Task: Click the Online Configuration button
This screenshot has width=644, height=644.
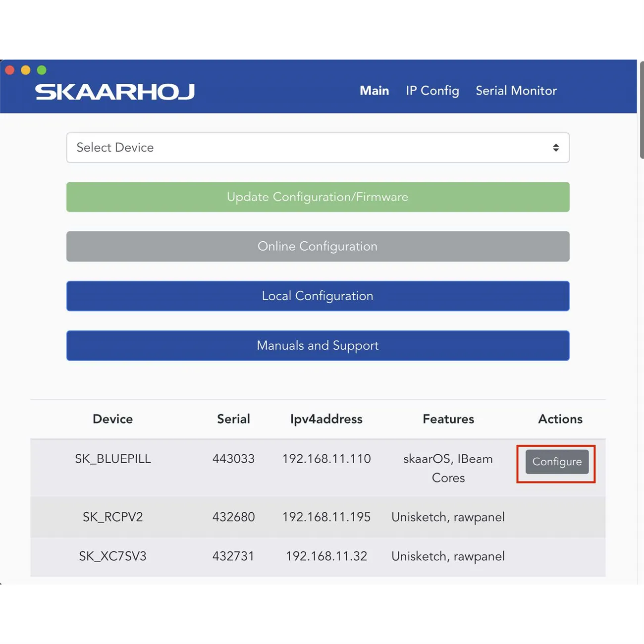Action: (x=318, y=246)
